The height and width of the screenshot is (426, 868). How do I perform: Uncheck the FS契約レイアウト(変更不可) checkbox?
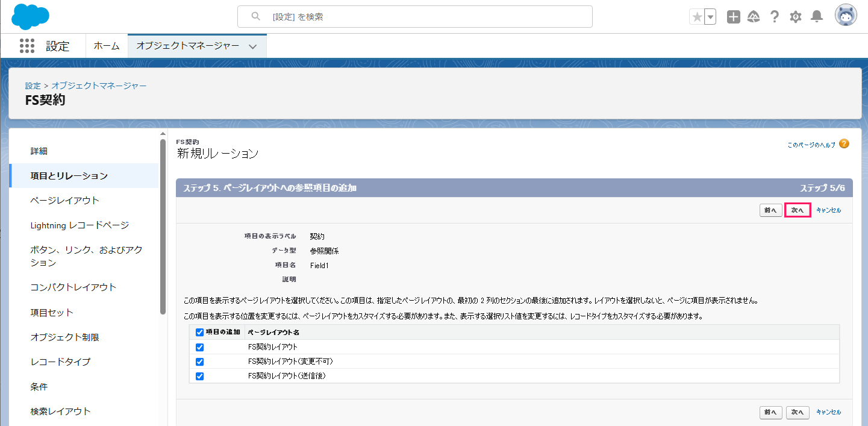click(200, 362)
